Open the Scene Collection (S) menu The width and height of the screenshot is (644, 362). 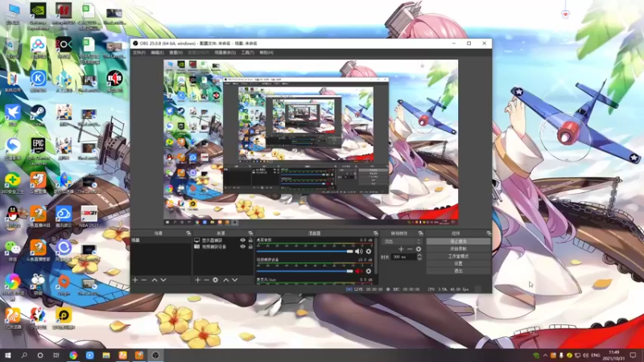225,52
